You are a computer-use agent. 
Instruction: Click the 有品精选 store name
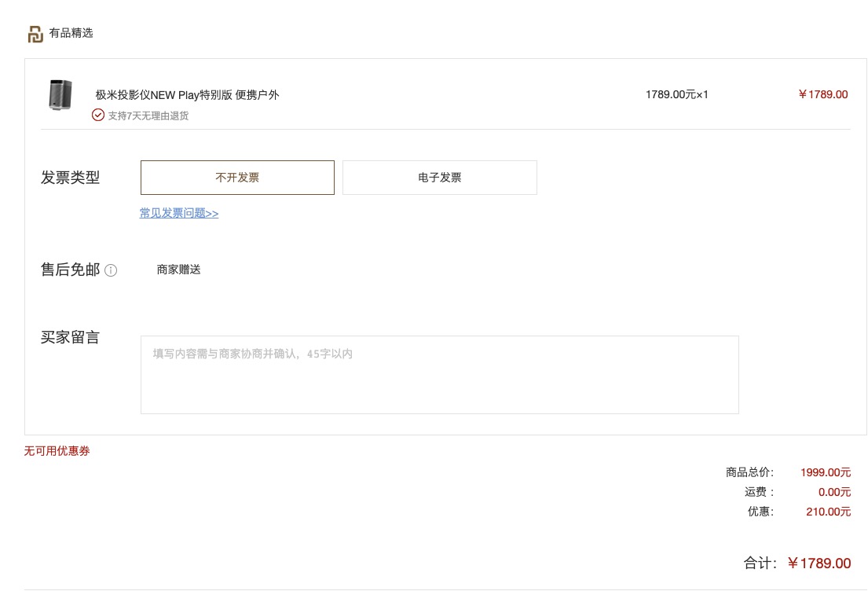coord(71,33)
